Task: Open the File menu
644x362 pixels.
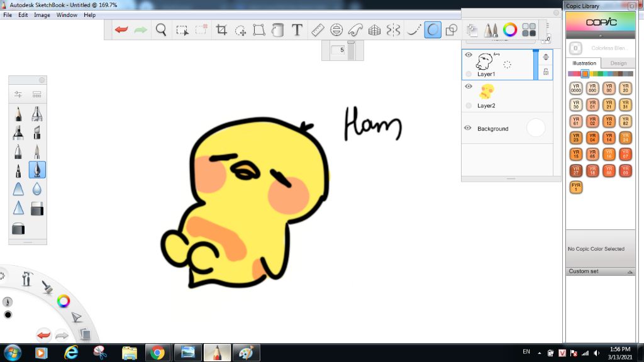Action: 8,15
